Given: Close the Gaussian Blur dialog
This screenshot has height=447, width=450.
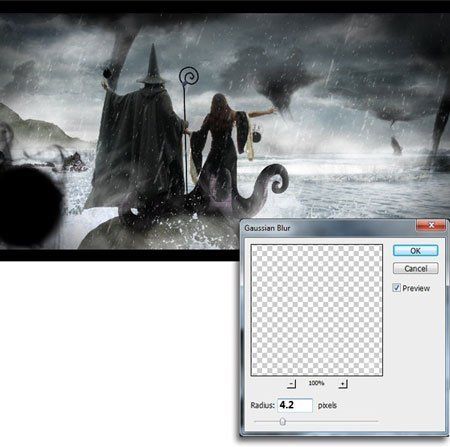Looking at the screenshot, I should 431,225.
